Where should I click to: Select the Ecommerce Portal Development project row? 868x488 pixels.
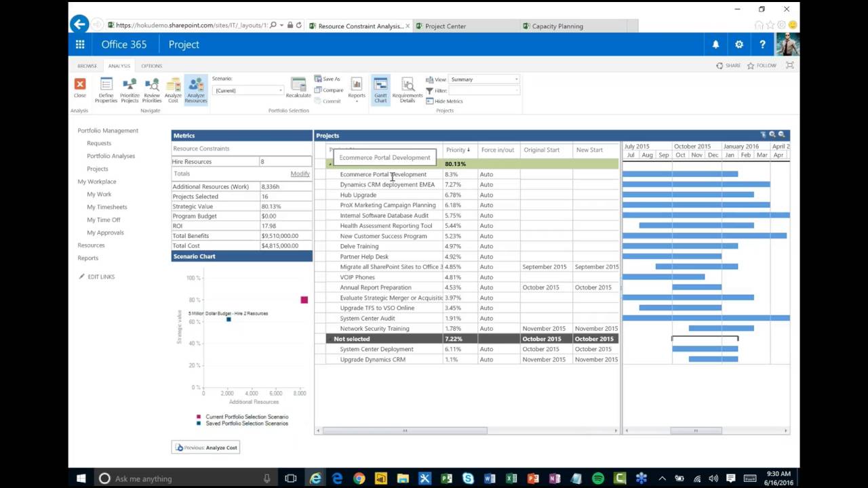pos(467,174)
